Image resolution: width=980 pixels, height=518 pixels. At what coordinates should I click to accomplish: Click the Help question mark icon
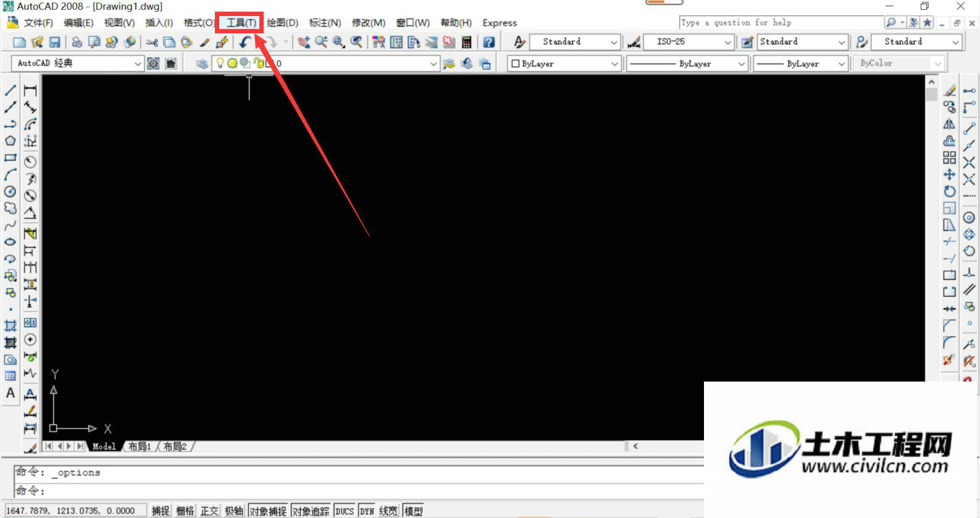pos(488,42)
